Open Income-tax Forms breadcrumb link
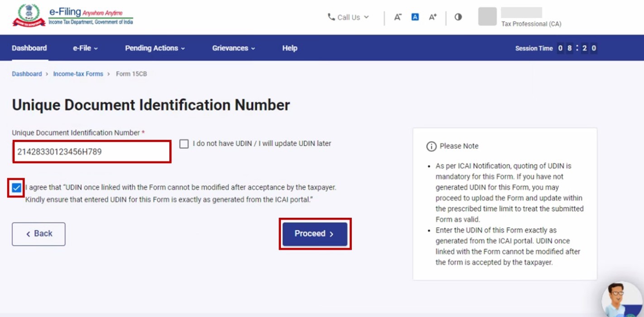This screenshot has width=644, height=317. [x=78, y=74]
